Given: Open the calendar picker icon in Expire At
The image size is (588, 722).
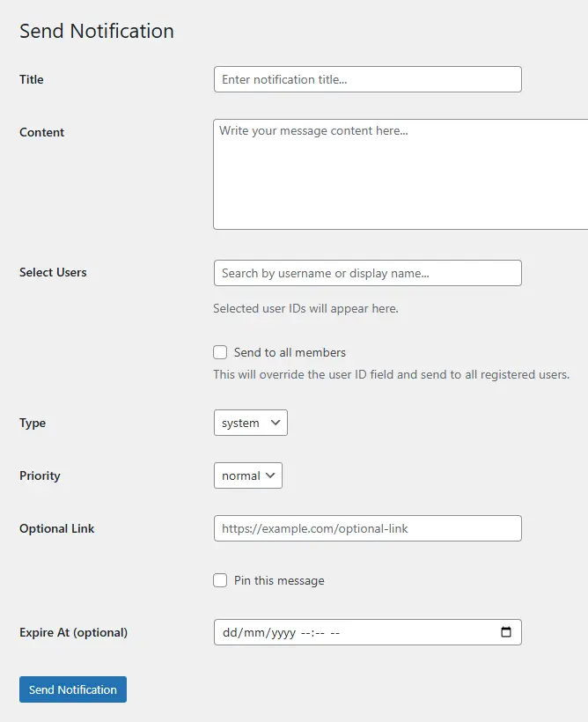Looking at the screenshot, I should coord(505,632).
